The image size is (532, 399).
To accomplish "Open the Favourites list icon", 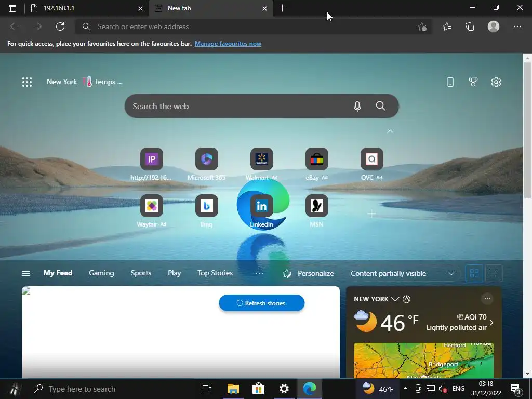I will 446,26.
